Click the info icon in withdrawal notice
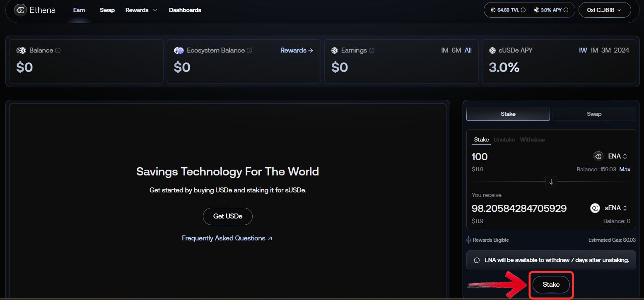644x300 pixels. (x=477, y=260)
